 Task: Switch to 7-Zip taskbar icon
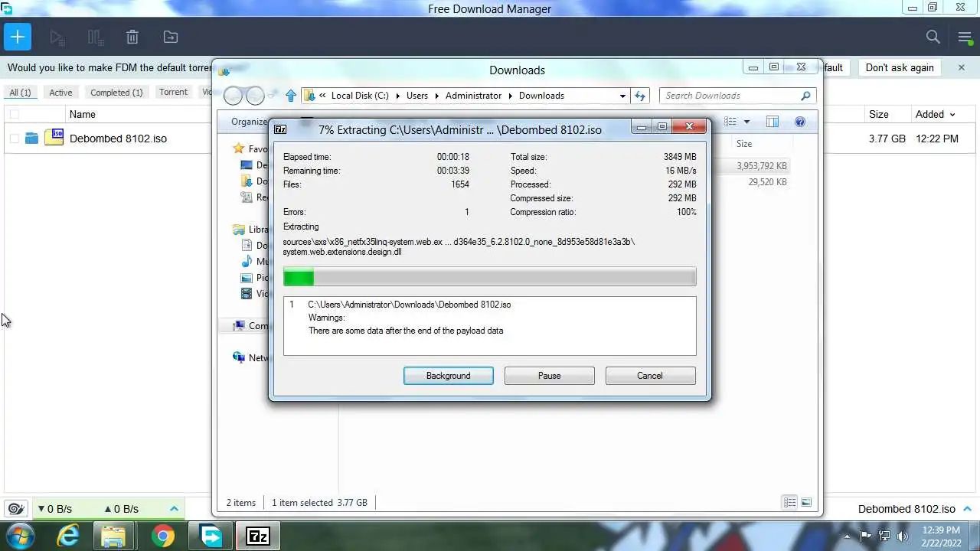point(257,536)
